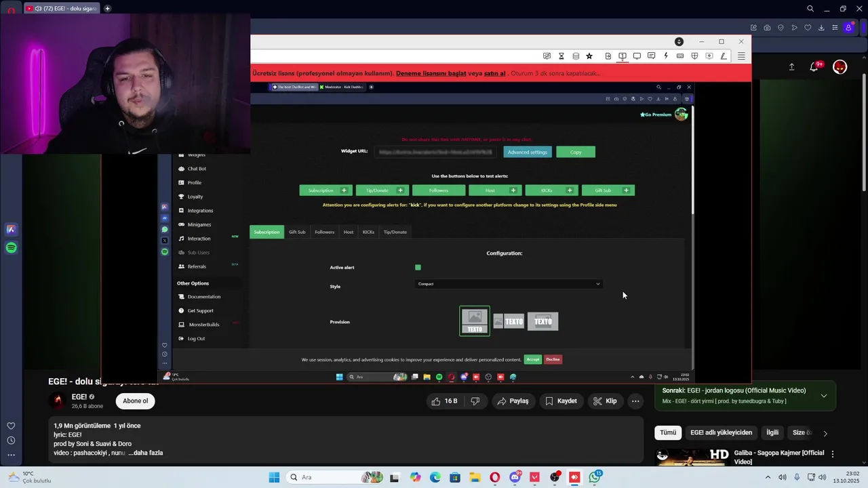Click the plus on KICKs test button
The width and height of the screenshot is (868, 488).
(x=570, y=190)
